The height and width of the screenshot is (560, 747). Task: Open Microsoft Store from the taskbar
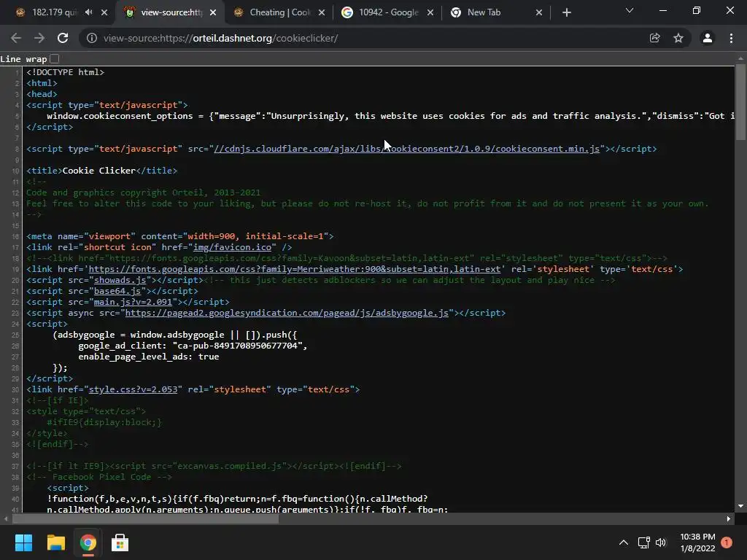click(x=120, y=542)
